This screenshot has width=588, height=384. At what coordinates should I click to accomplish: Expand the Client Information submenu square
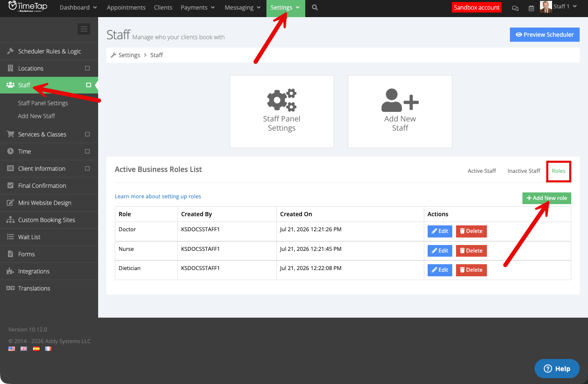(87, 168)
